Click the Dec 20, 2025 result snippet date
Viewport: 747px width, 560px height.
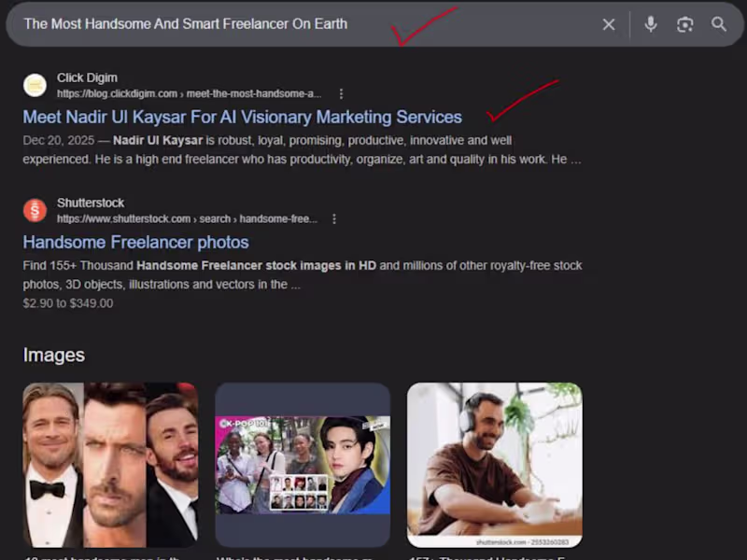coord(59,141)
